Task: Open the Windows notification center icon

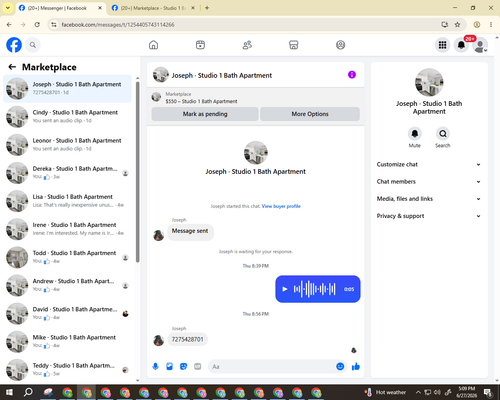Action: [488, 392]
